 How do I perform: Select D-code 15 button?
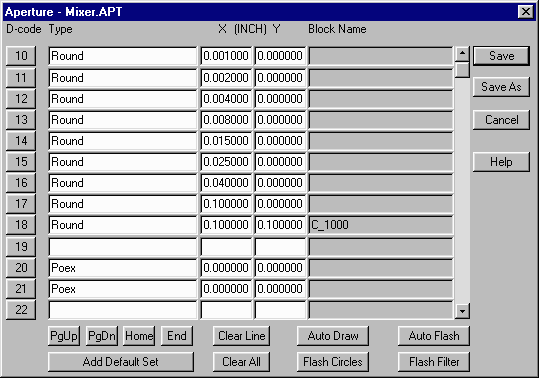[21, 162]
